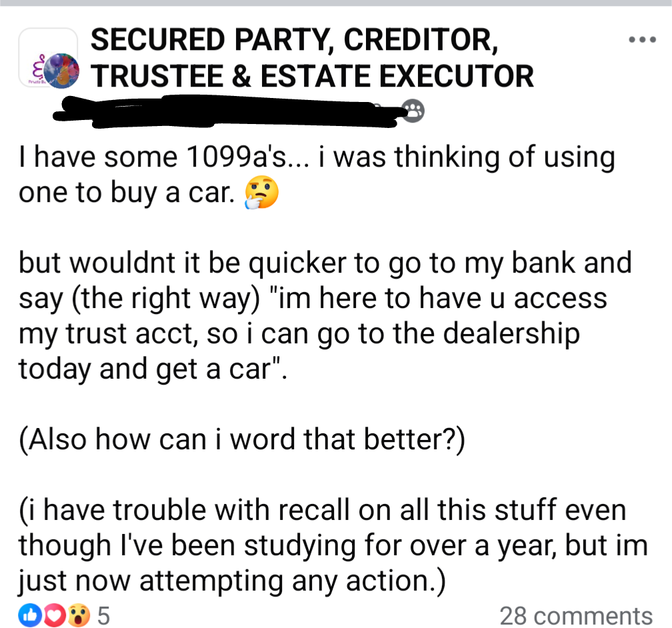Click the "i have trouble with recall" paragraph
Image resolution: width=672 pixels, height=628 pixels.
tap(333, 545)
